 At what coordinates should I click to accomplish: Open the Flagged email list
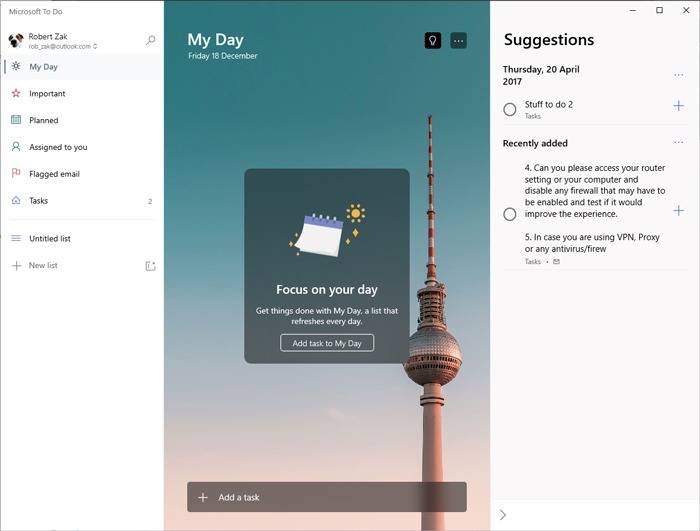[82, 174]
